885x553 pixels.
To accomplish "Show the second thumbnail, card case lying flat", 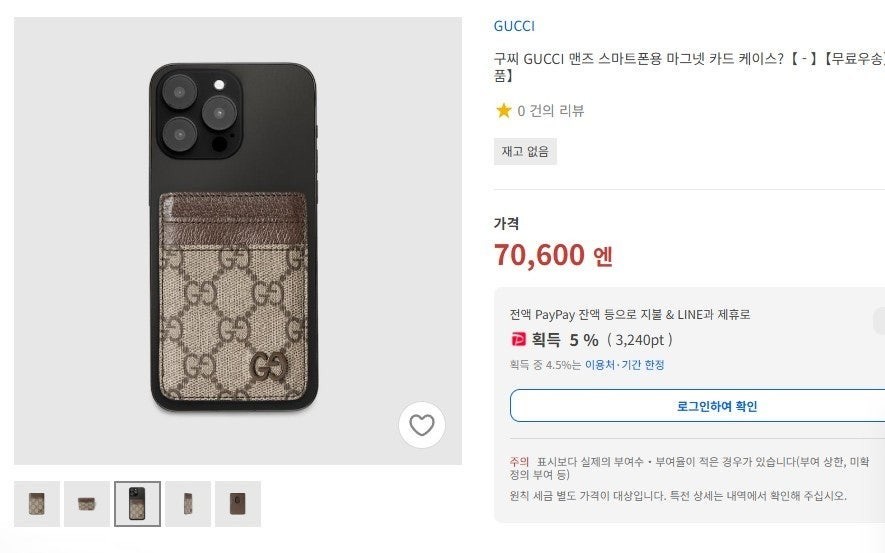I will [x=87, y=504].
